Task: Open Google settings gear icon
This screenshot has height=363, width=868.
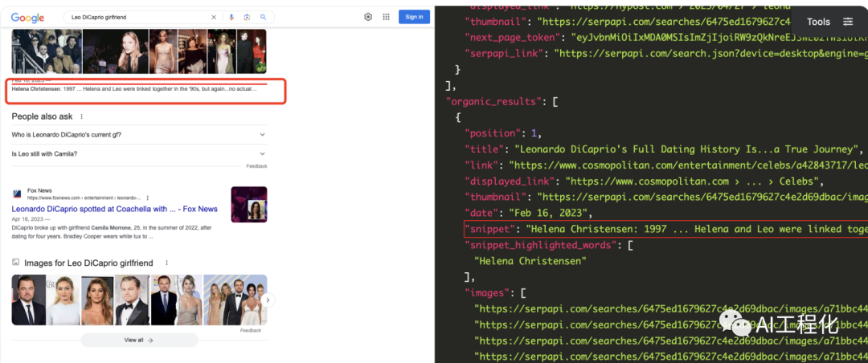Action: click(x=368, y=17)
